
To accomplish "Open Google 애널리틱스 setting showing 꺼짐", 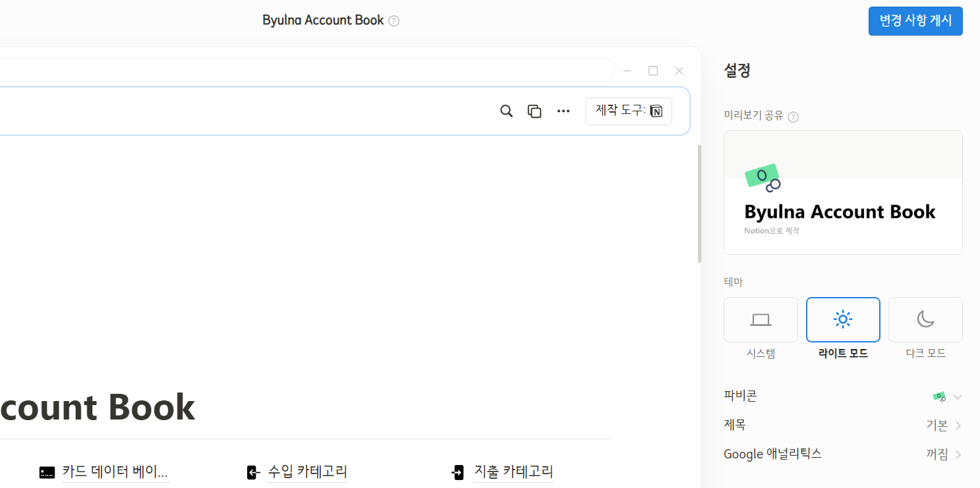I will 843,454.
